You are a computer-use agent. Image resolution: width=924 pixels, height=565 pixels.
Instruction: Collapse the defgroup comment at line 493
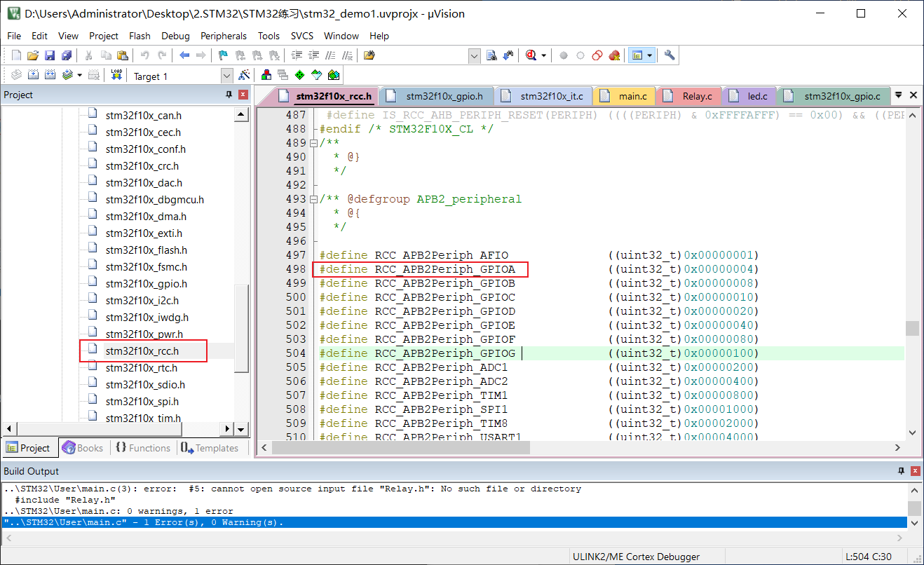[313, 199]
